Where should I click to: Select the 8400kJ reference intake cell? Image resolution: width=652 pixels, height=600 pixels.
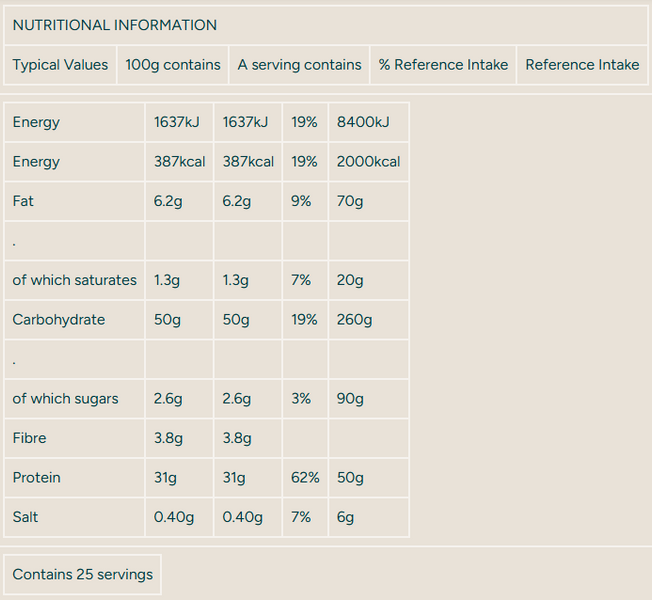coord(369,122)
